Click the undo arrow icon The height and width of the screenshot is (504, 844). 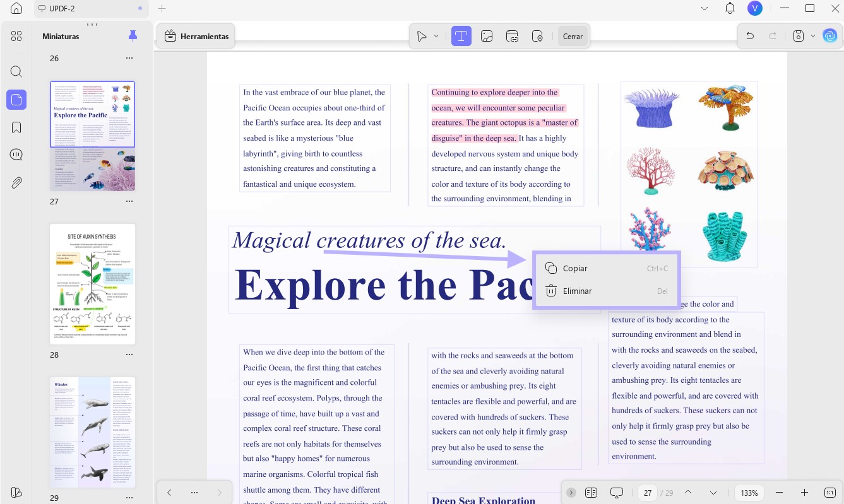point(750,36)
